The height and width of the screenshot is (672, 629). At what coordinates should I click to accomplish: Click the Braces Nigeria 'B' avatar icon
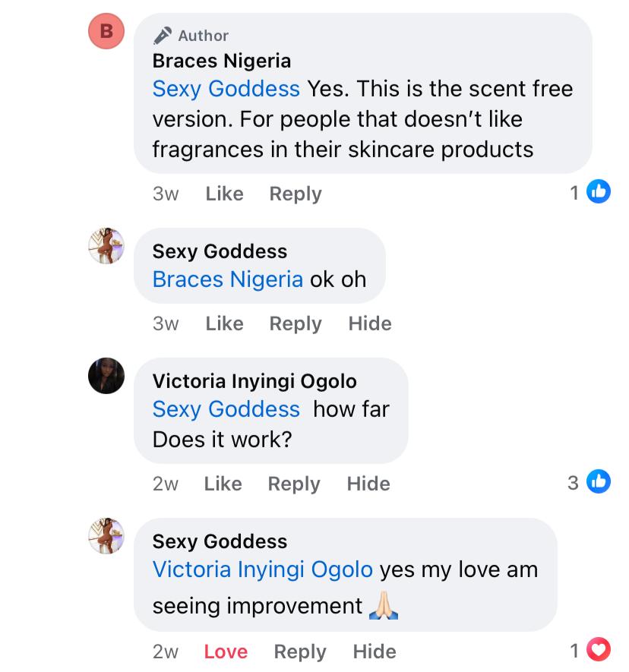pyautogui.click(x=106, y=31)
